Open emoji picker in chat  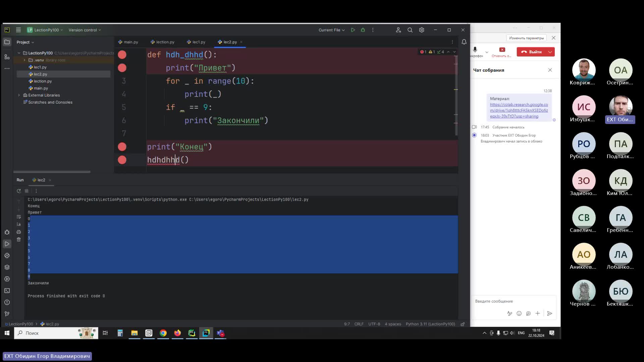519,313
